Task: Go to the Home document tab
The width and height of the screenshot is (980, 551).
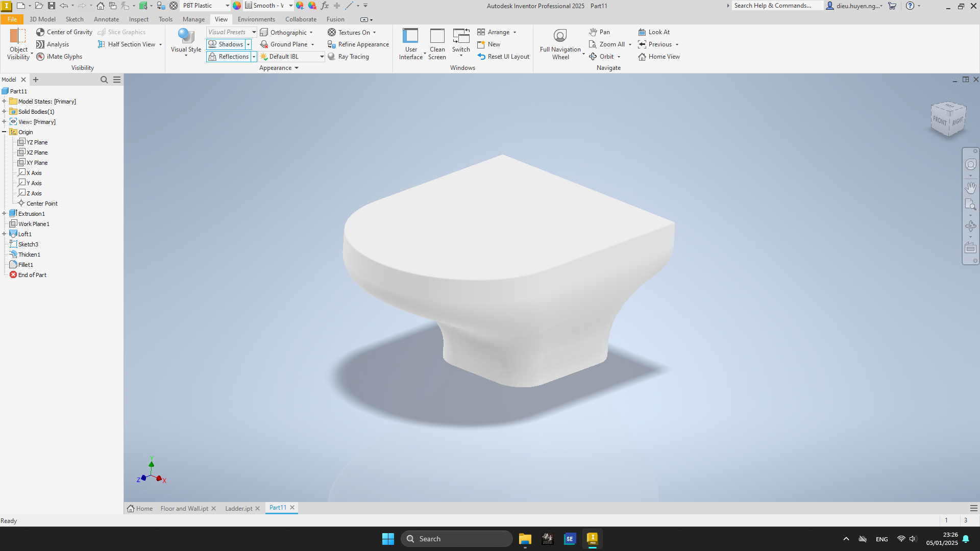Action: [x=140, y=509]
